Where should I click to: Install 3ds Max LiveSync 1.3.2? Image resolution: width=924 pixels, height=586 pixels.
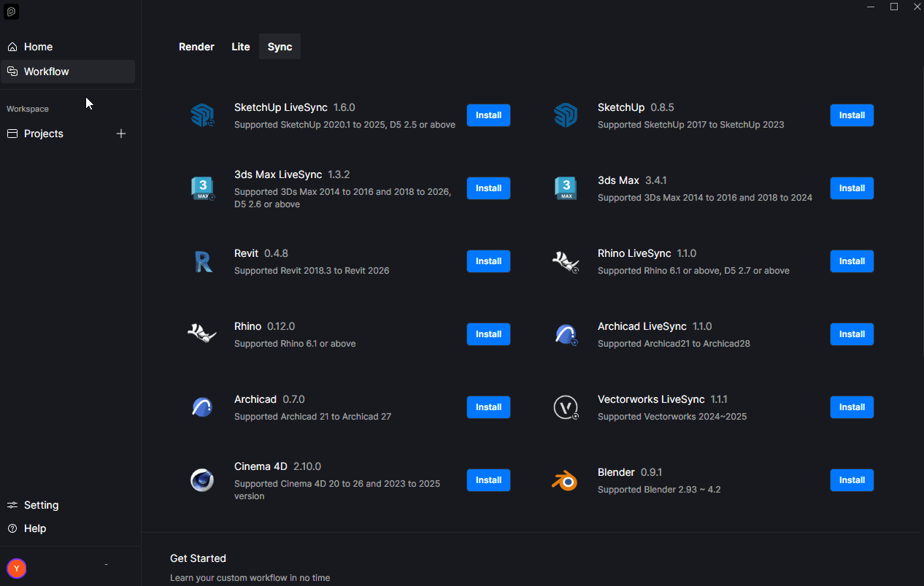488,188
